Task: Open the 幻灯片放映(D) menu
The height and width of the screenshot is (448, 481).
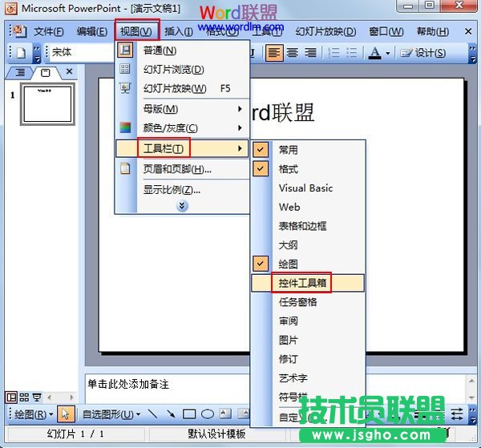Action: click(x=325, y=31)
